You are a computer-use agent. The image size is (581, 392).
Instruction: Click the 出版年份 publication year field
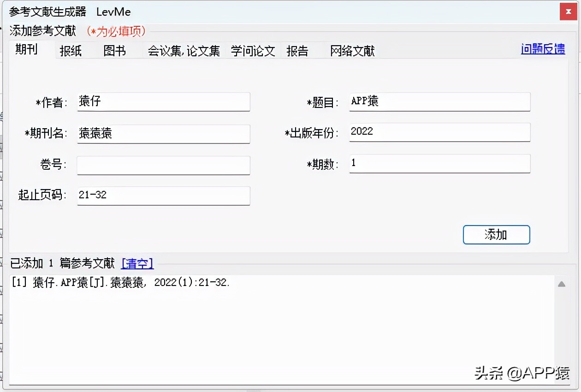[x=439, y=132]
